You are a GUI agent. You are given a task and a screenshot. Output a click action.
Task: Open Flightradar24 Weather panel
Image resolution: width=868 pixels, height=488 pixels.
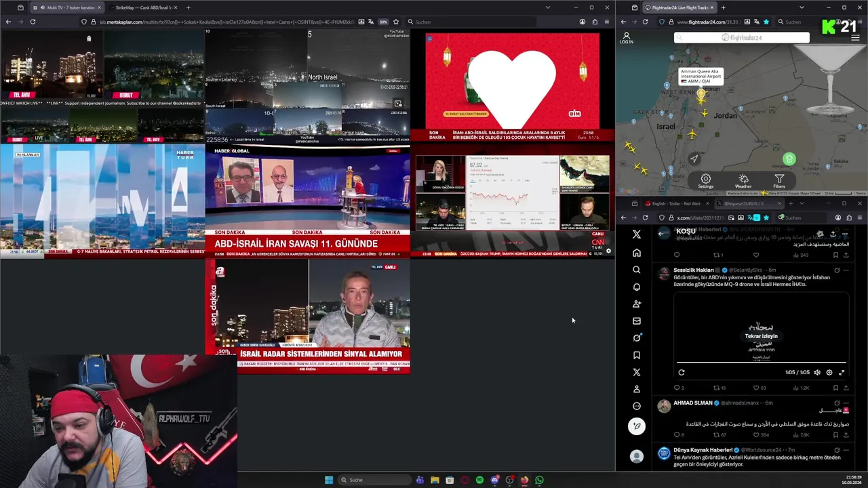tap(743, 182)
